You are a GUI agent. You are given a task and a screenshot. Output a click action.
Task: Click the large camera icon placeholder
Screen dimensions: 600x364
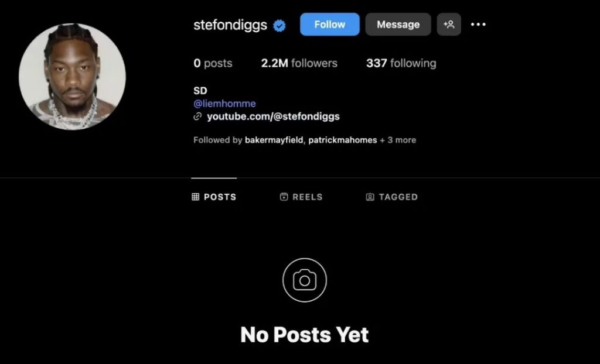point(305,280)
